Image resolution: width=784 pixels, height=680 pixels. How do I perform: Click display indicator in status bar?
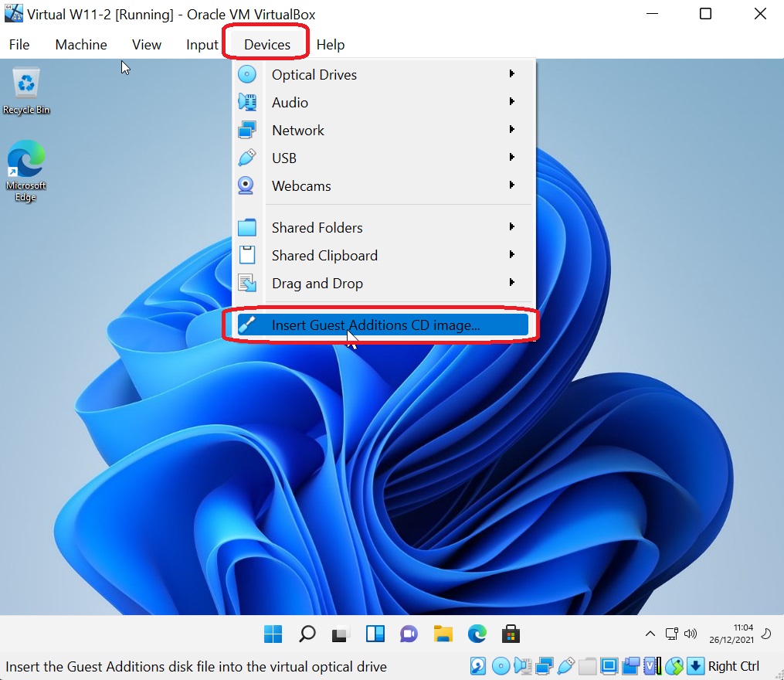[x=609, y=666]
